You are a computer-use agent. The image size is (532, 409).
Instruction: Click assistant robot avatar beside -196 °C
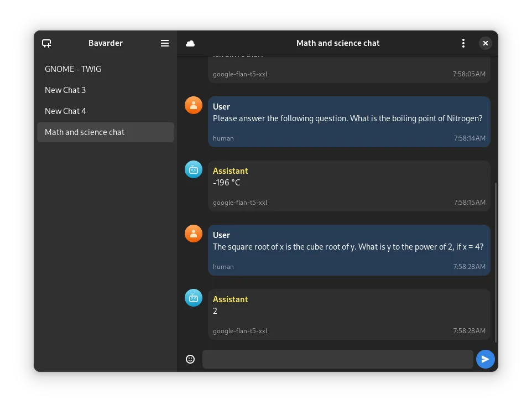click(194, 169)
